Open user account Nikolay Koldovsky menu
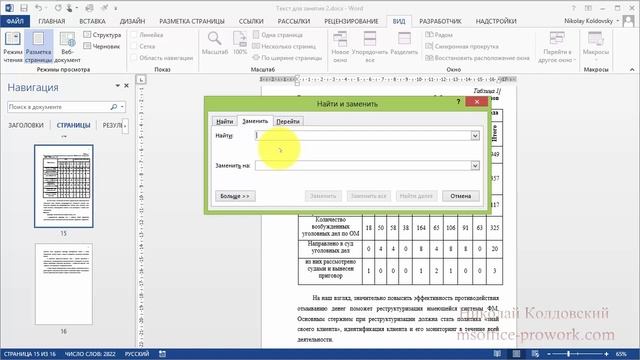The height and width of the screenshot is (360, 640). [591, 21]
